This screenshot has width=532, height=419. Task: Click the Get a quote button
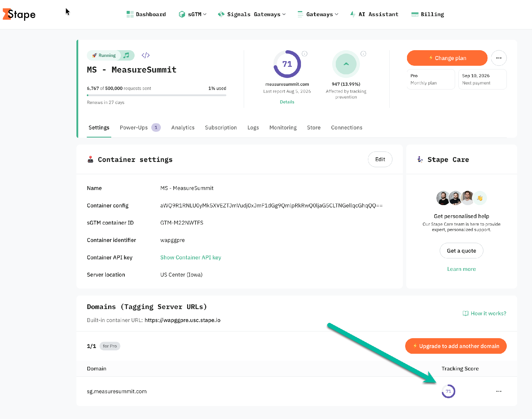(461, 251)
